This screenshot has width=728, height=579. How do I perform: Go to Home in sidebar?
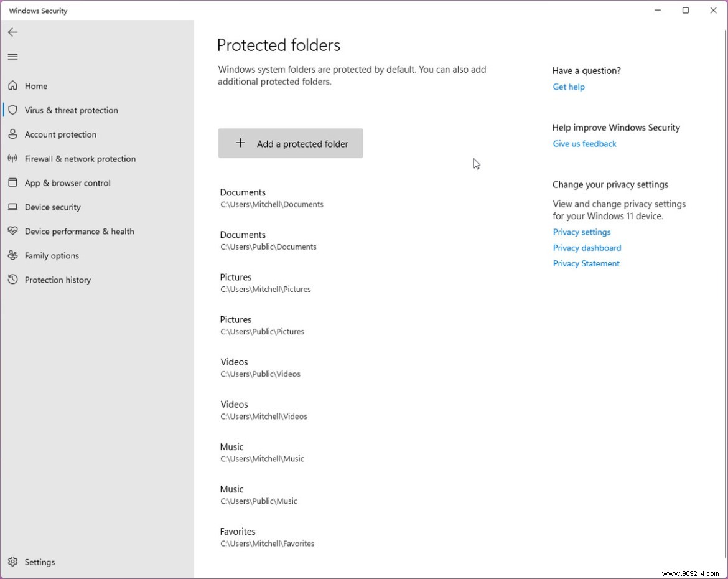36,85
